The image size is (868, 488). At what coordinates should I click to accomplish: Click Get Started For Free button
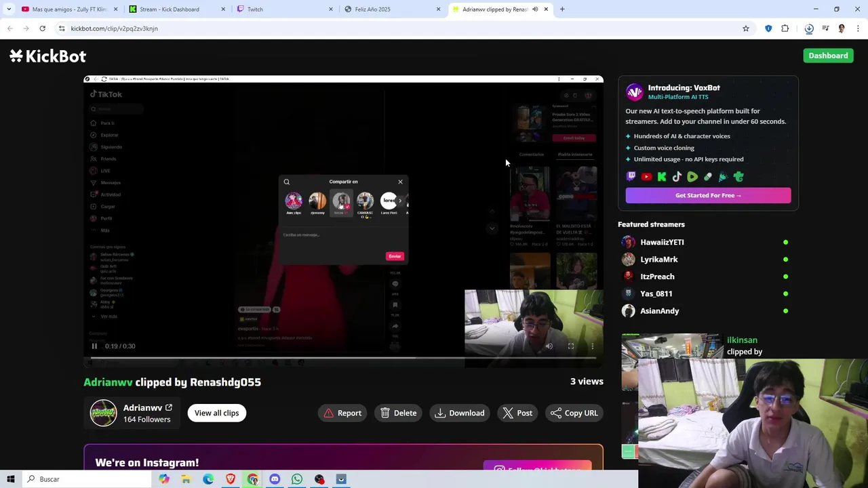pos(708,195)
